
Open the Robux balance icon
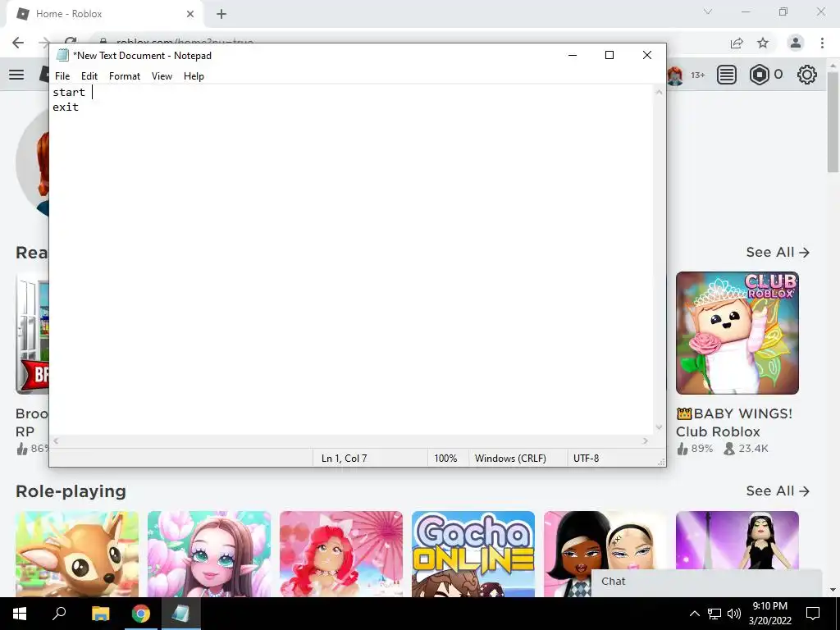click(x=759, y=75)
